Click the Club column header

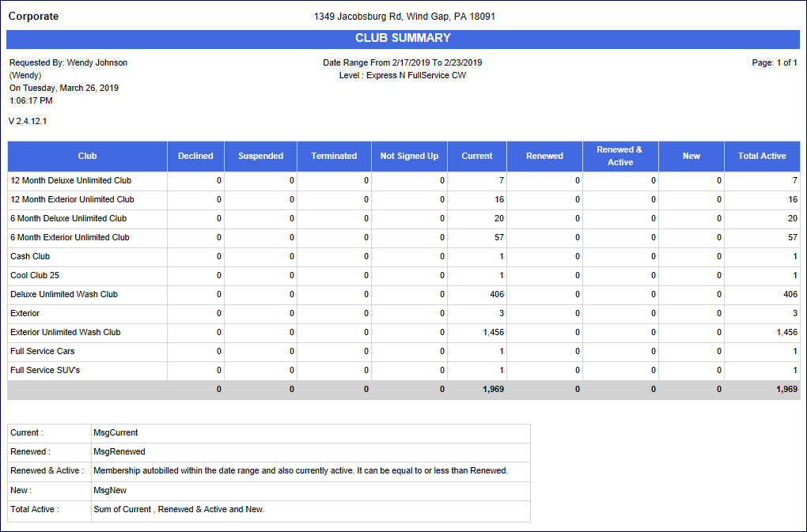click(87, 156)
